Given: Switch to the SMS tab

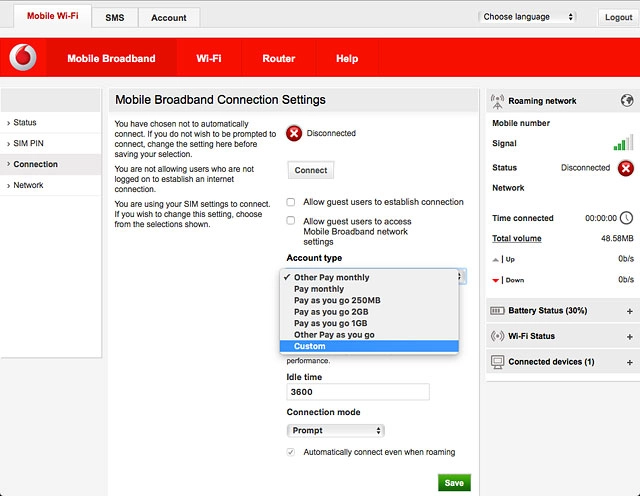Looking at the screenshot, I should tap(114, 18).
